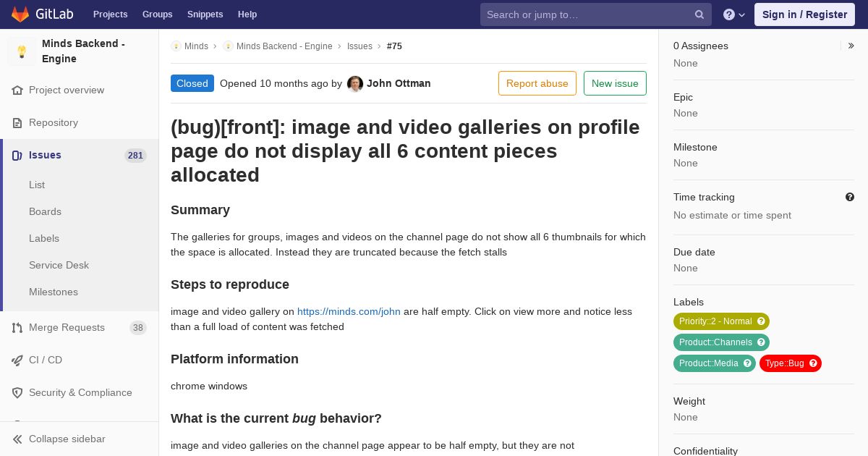
Task: Open the CI / CD section
Action: 46,360
